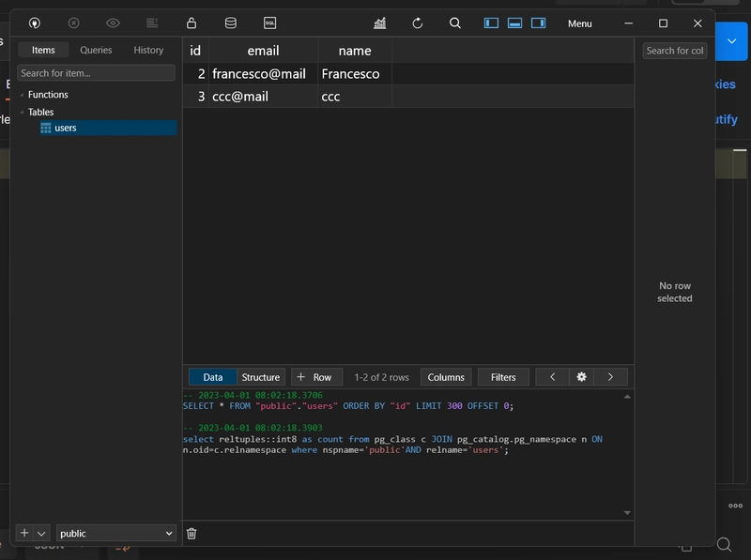Image resolution: width=751 pixels, height=560 pixels.
Task: Click the email column header
Action: [263, 51]
